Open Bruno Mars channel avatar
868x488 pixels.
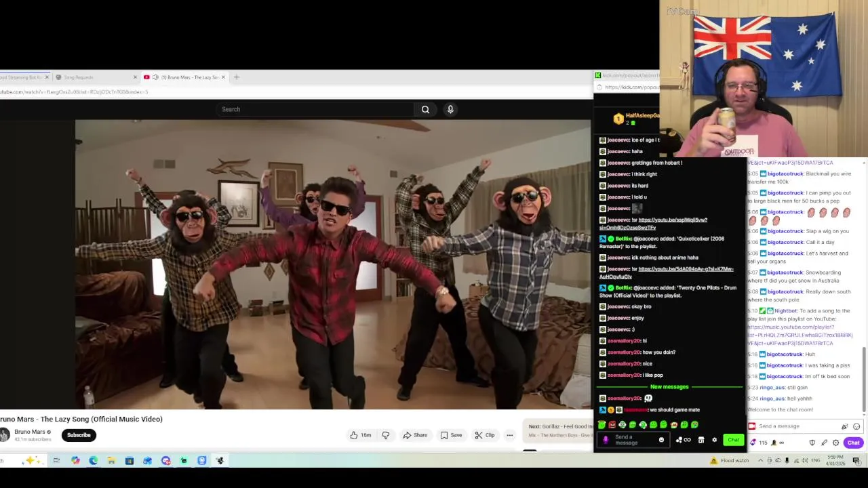(x=5, y=434)
